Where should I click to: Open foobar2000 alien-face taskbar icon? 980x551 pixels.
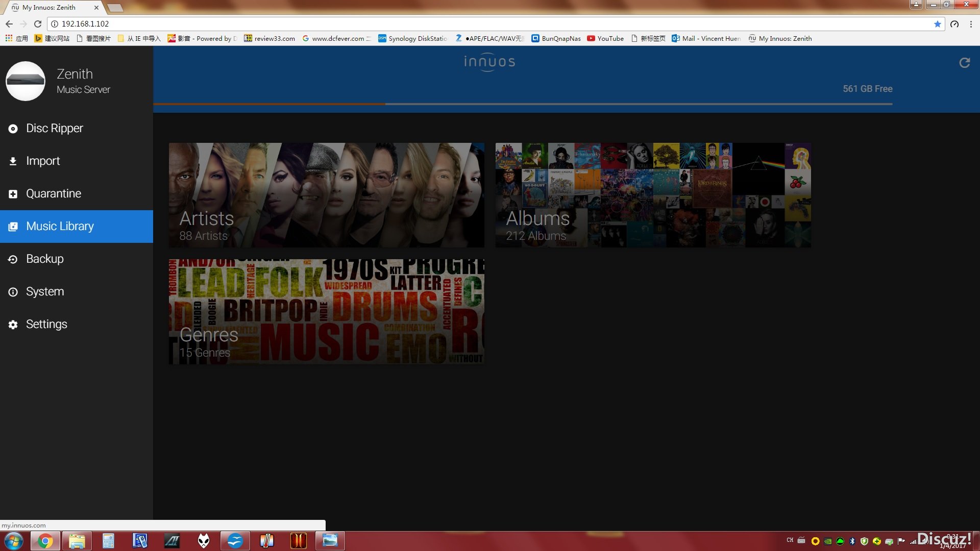pos(204,541)
